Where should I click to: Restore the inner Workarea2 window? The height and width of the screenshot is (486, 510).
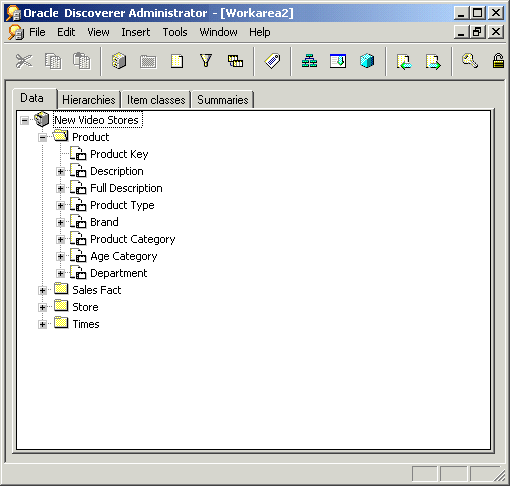[x=478, y=32]
